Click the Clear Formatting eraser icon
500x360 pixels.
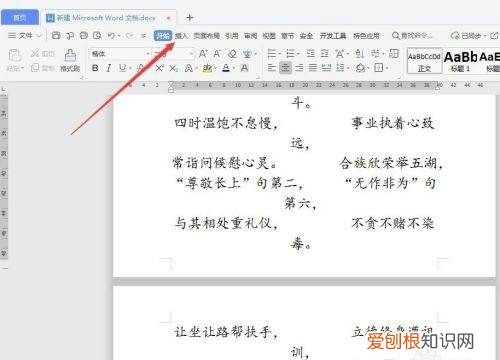(232, 54)
